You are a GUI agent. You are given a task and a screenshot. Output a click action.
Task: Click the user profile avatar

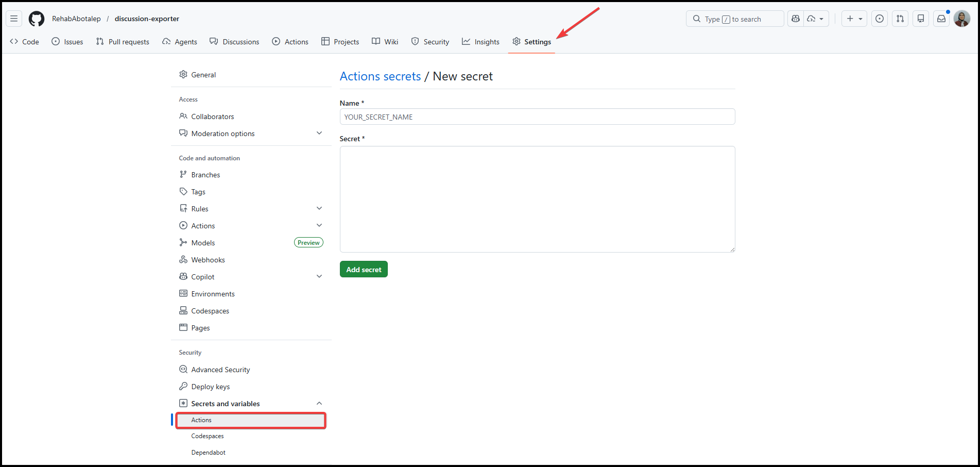point(961,19)
